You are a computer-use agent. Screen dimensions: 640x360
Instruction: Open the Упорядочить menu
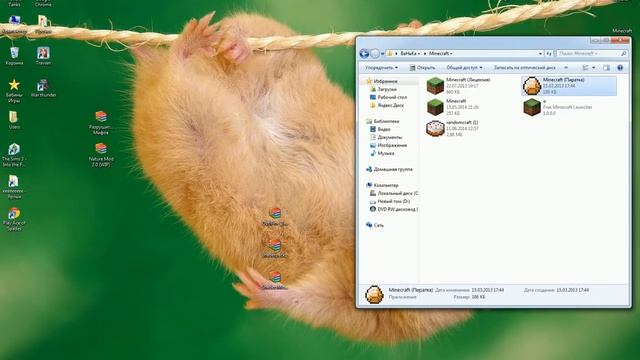tap(381, 68)
